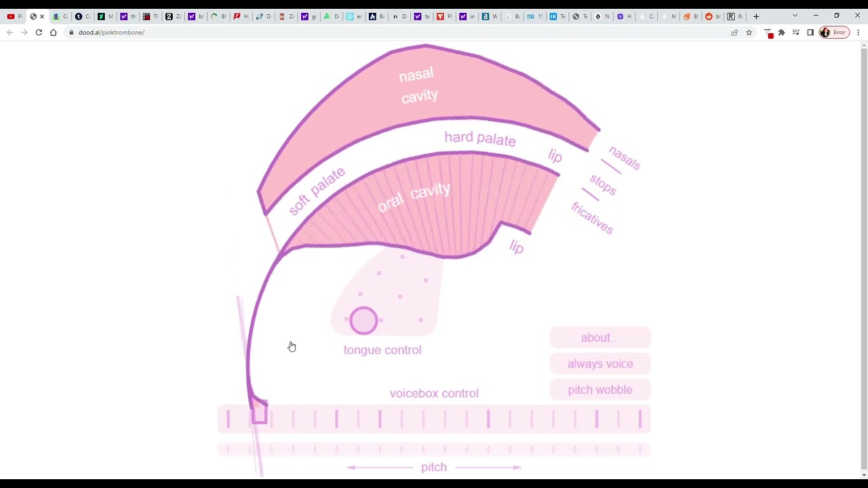
Task: Click the page vertical scrollbar
Action: pos(863,260)
